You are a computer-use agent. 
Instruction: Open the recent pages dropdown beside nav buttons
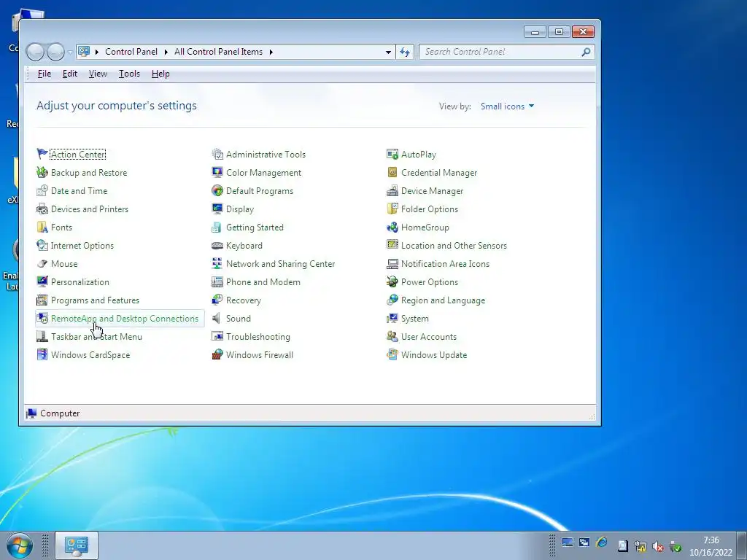(70, 52)
